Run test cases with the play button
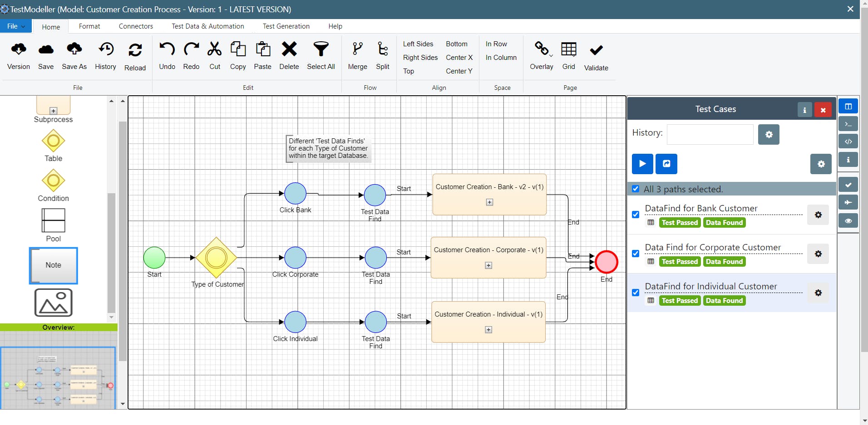 (642, 164)
